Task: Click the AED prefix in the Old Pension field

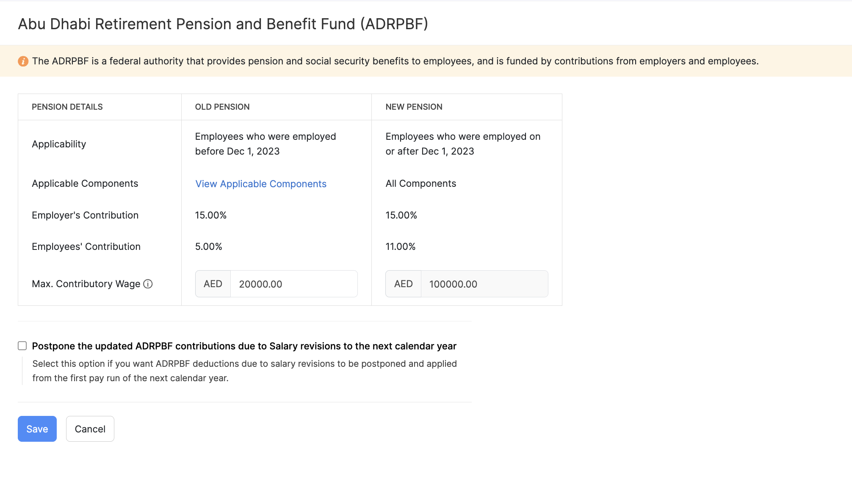Action: coord(213,284)
